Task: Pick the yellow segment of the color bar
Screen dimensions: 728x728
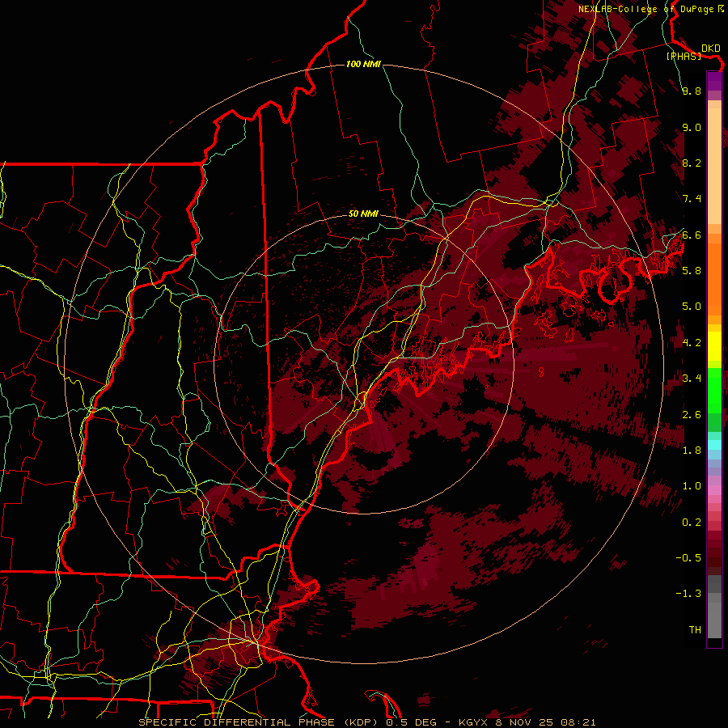Action: pos(714,346)
